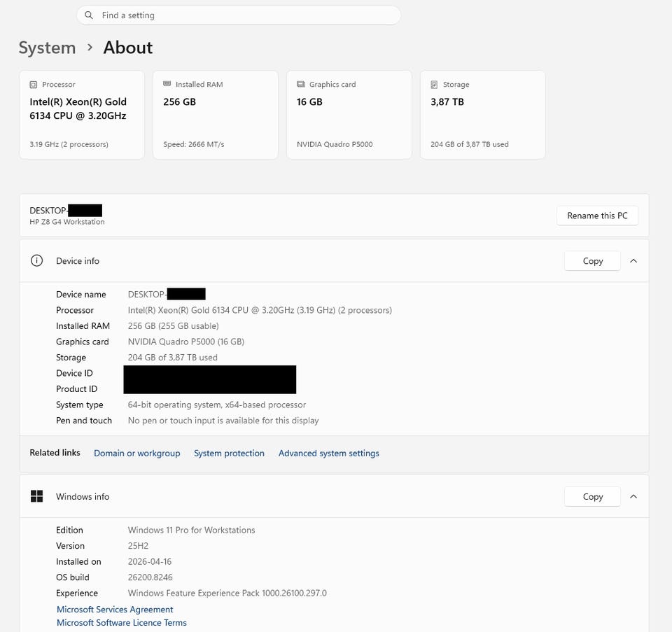The height and width of the screenshot is (632, 672).
Task: View Microsoft Software Licence Terms
Action: (122, 623)
